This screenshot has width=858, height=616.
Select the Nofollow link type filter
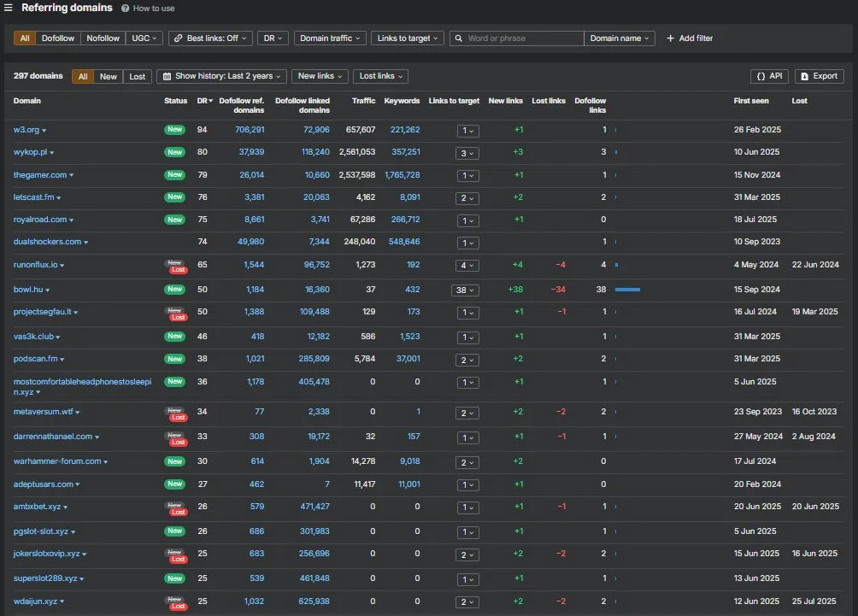tap(103, 38)
